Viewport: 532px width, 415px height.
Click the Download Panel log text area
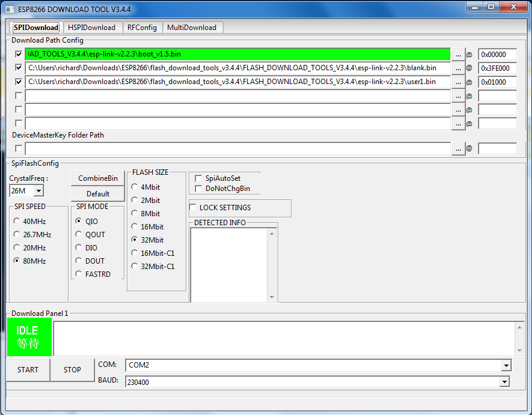pos(284,338)
